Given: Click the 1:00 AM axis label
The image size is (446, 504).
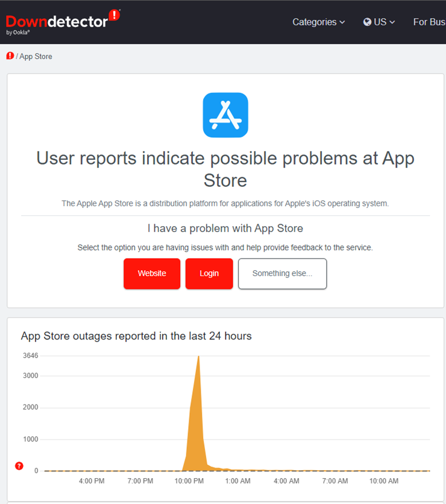Looking at the screenshot, I should [x=238, y=481].
